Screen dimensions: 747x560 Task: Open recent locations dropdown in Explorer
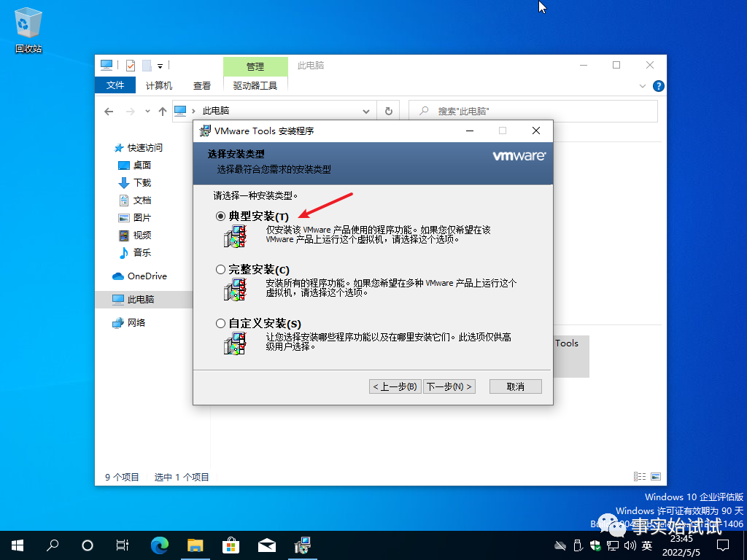pyautogui.click(x=147, y=112)
